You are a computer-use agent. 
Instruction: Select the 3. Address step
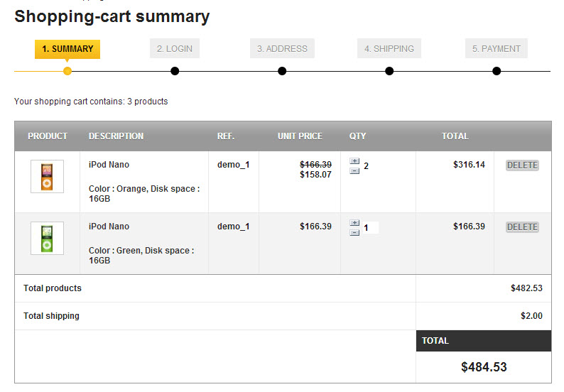tap(282, 49)
